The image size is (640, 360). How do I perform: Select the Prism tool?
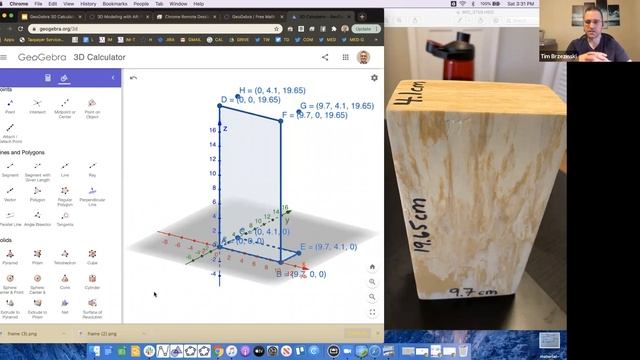[37, 257]
